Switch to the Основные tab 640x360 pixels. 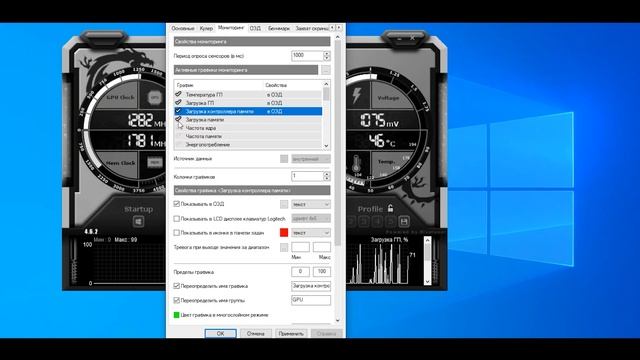coord(182,28)
